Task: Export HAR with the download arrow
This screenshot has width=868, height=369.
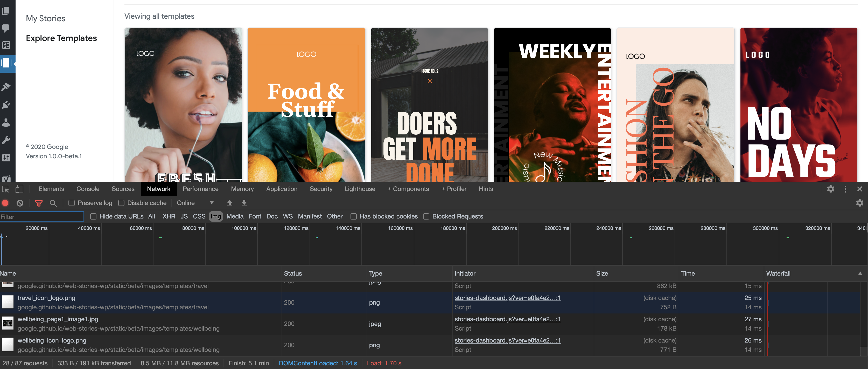Action: click(x=244, y=203)
